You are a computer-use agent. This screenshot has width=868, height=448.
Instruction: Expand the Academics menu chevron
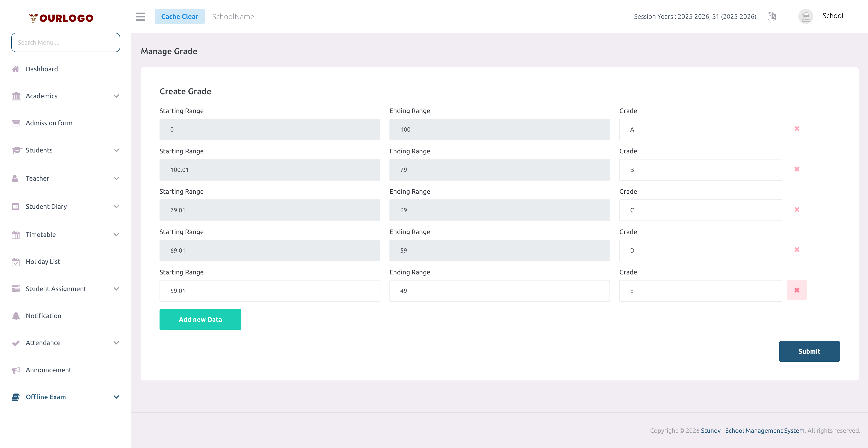pyautogui.click(x=116, y=96)
